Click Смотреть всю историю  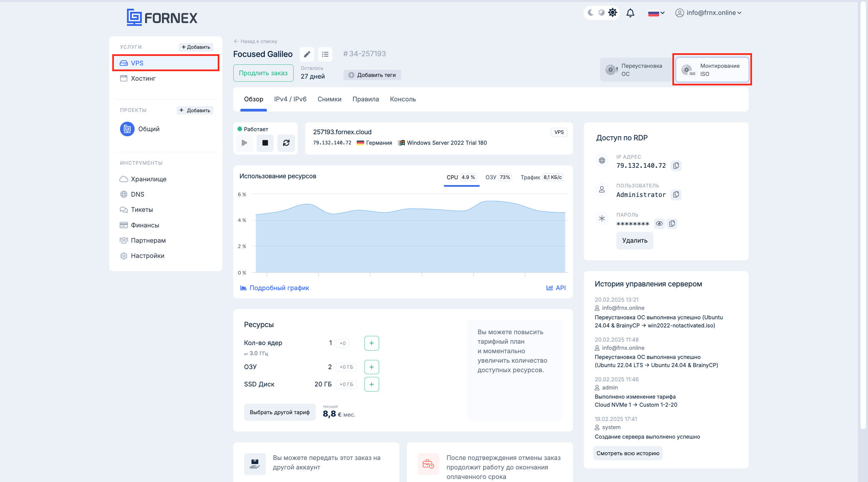[x=628, y=453]
